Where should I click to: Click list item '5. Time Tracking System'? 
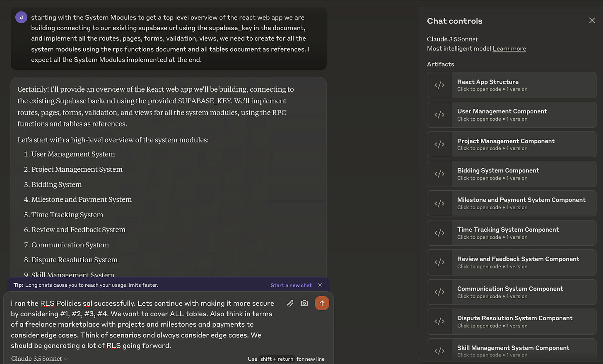63,215
